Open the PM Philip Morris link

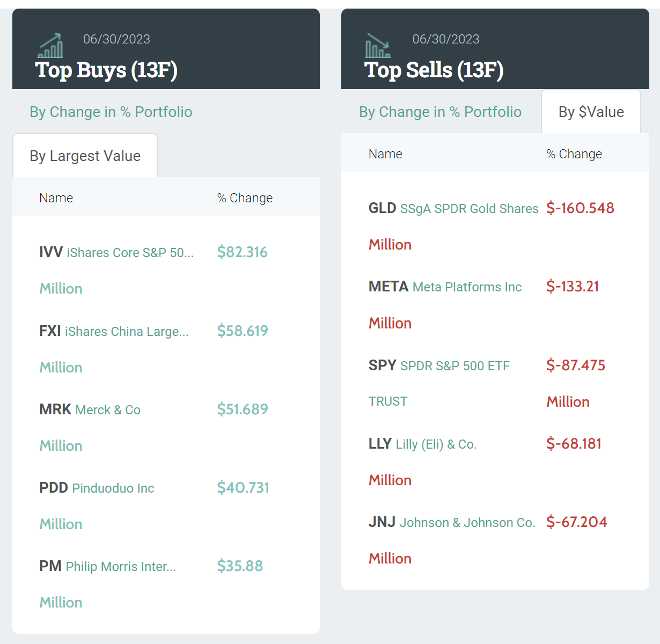tap(107, 566)
